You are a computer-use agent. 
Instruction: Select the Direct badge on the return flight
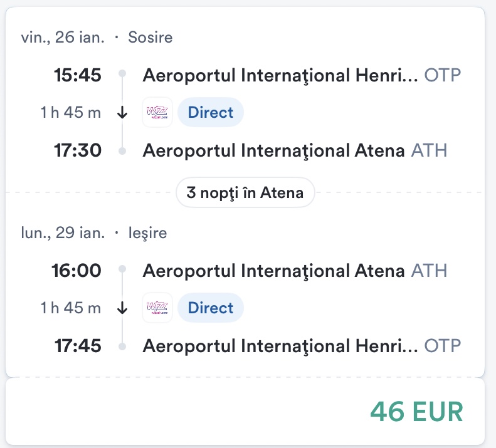[x=210, y=308]
